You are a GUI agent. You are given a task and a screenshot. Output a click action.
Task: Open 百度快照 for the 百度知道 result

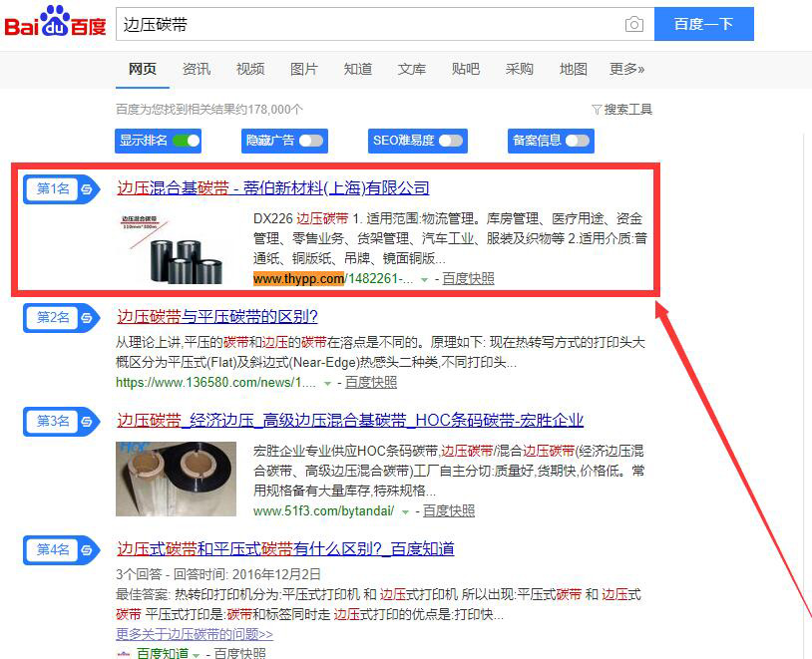pyautogui.click(x=239, y=653)
